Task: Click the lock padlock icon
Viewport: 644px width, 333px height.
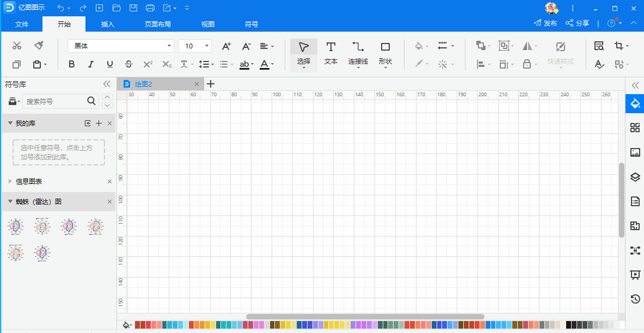Action: click(528, 64)
